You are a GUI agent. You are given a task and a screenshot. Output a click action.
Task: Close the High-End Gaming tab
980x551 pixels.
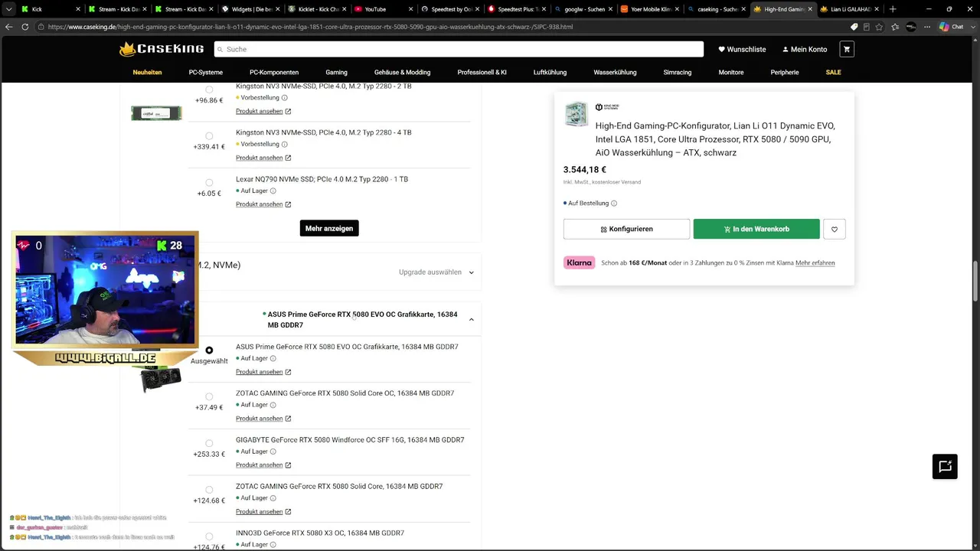[812, 9]
